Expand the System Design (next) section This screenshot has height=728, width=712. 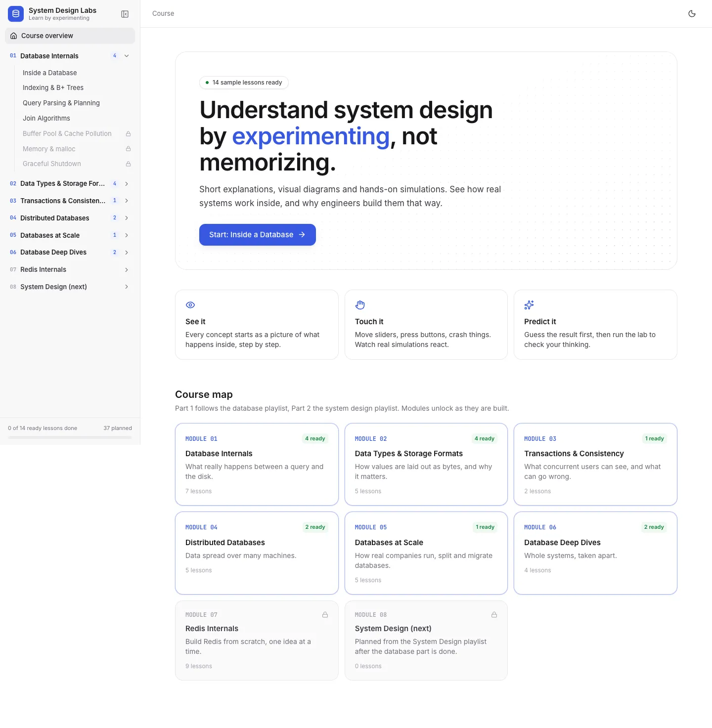(x=127, y=287)
